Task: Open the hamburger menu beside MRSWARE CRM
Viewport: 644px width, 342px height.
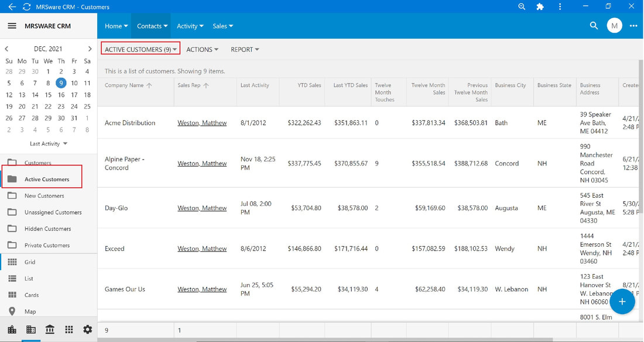Action: tap(12, 26)
